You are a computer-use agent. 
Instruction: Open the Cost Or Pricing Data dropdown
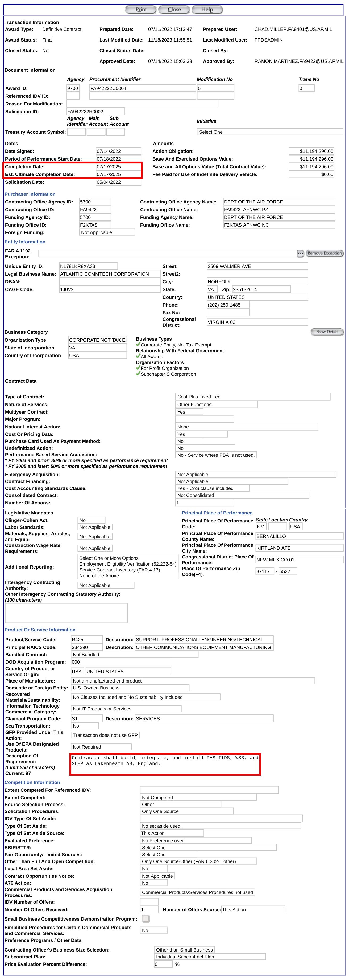tap(201, 434)
